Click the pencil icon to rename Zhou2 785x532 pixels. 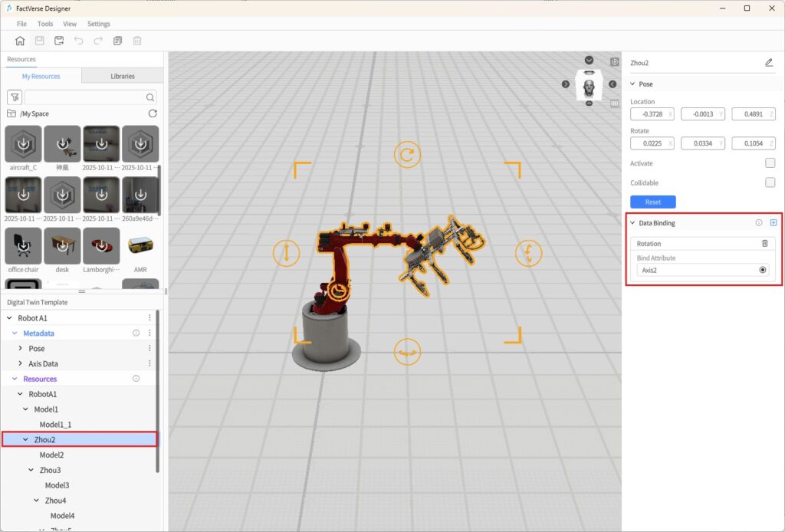769,63
